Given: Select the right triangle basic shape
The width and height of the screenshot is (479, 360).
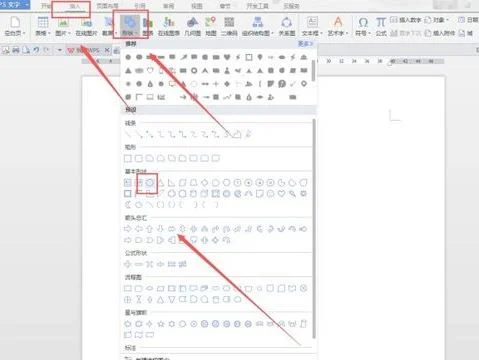Looking at the screenshot, I should point(171,182).
